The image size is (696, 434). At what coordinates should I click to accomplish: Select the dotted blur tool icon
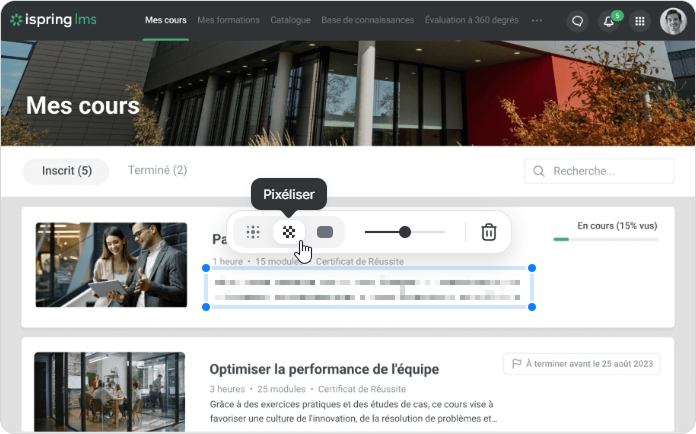click(253, 232)
